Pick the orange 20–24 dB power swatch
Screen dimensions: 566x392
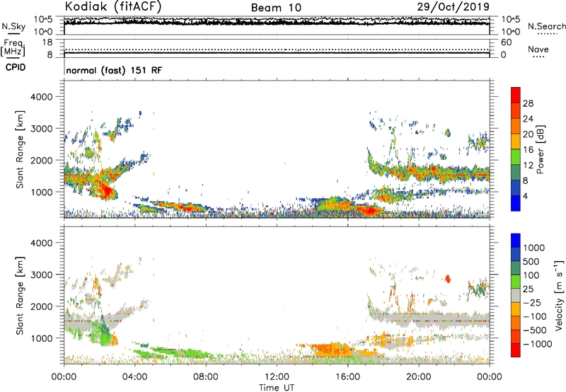[x=516, y=126]
